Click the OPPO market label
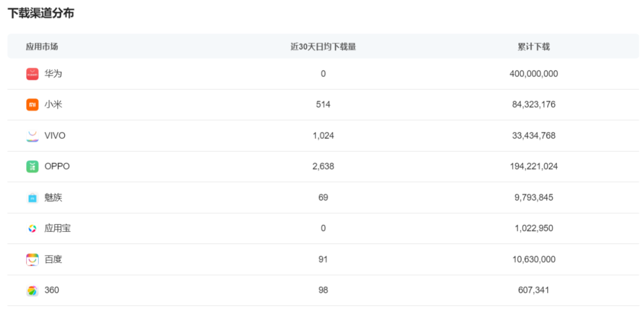Image resolution: width=644 pixels, height=315 pixels. [x=57, y=166]
